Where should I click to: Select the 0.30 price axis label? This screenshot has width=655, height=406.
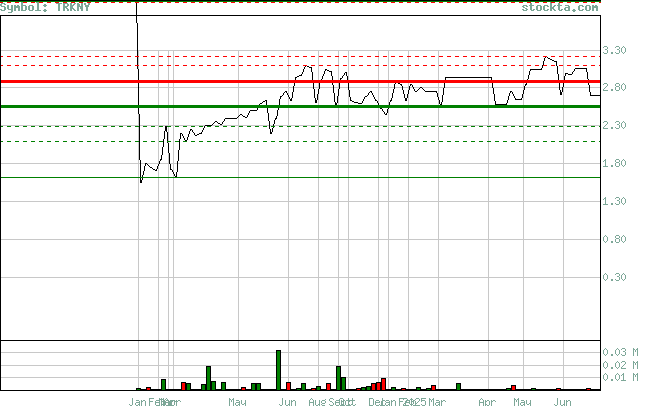point(614,277)
